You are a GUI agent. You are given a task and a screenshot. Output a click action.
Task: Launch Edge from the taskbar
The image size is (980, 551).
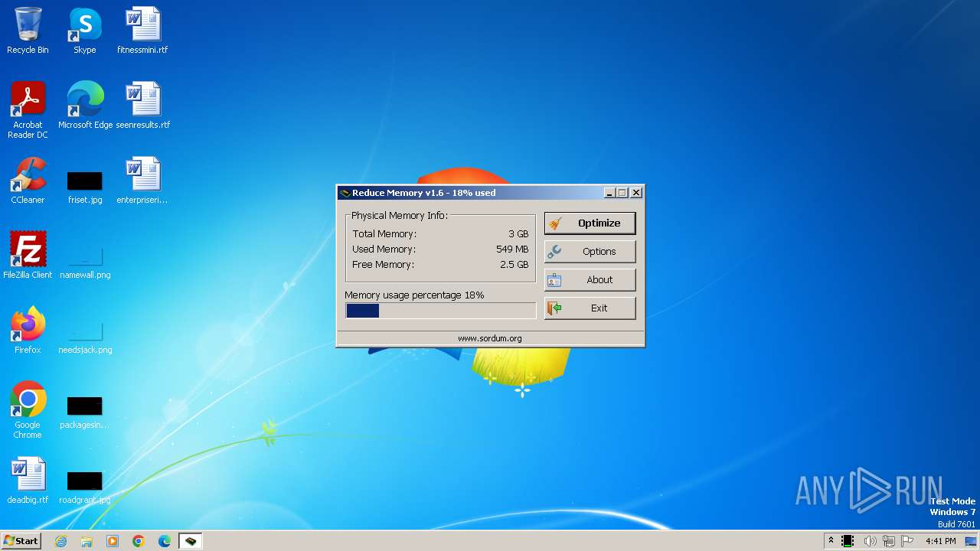165,541
